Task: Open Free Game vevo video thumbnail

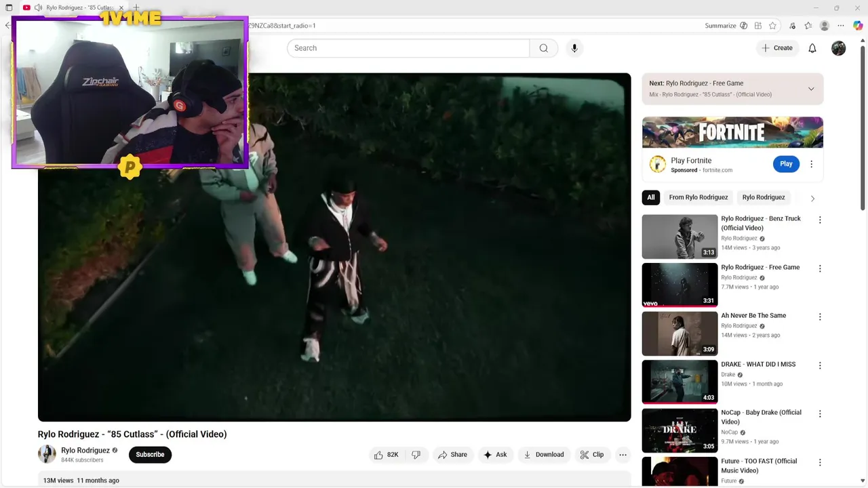Action: pos(679,285)
